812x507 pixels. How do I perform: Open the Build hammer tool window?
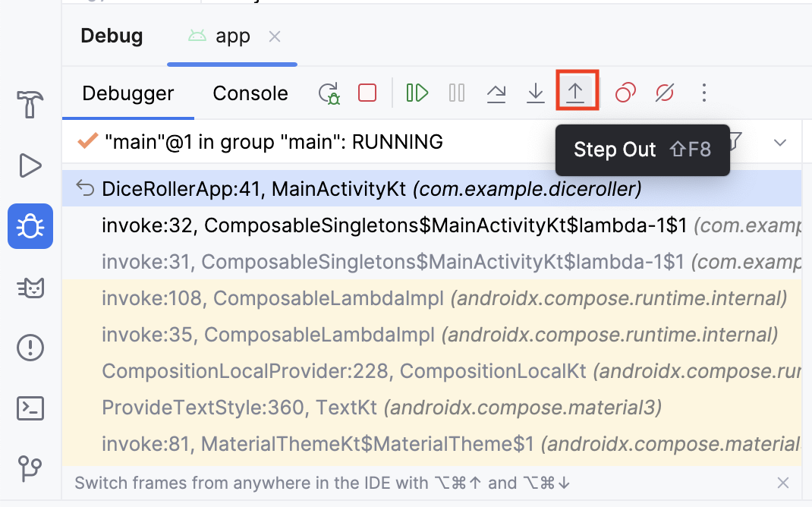[x=30, y=104]
